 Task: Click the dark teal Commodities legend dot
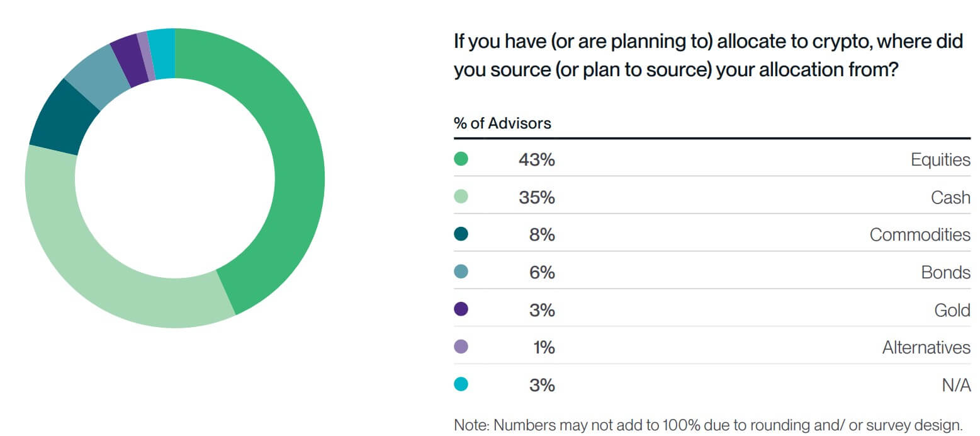[x=461, y=234]
